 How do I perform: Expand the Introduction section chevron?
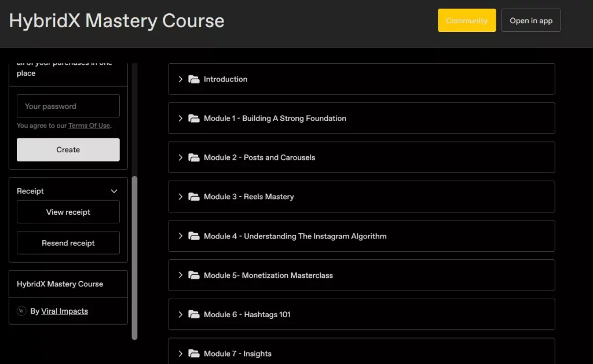(180, 79)
